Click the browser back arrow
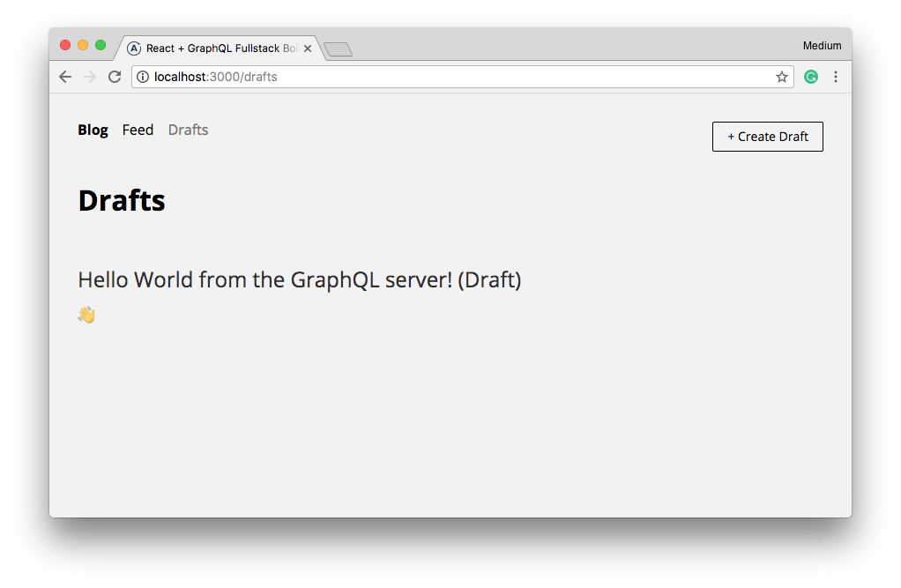The image size is (901, 588). point(65,77)
